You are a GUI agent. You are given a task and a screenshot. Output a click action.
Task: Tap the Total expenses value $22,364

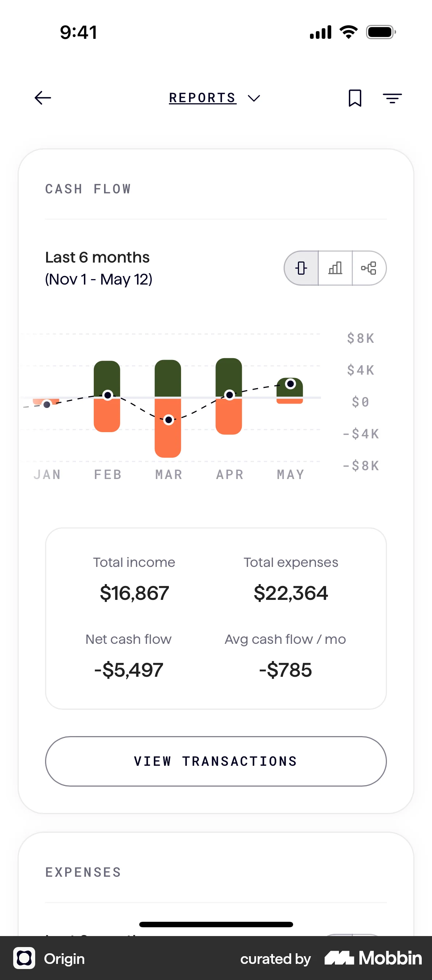pos(291,593)
